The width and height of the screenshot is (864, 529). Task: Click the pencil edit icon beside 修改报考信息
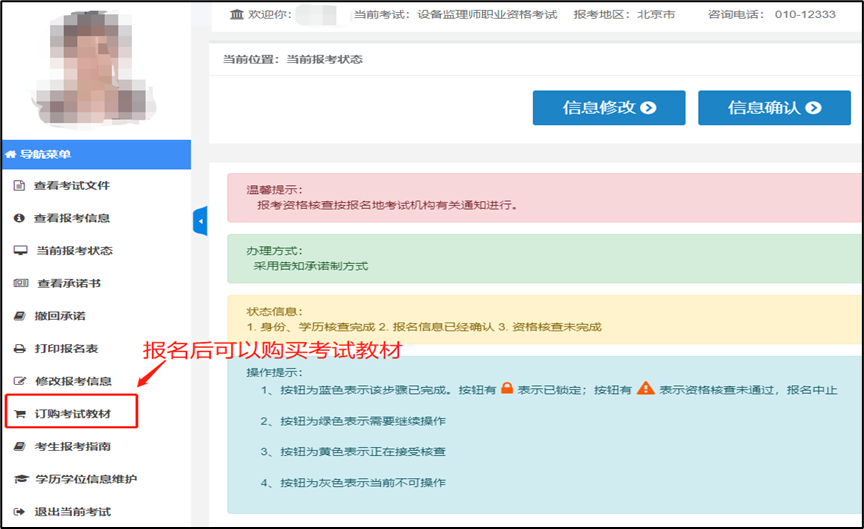tap(19, 381)
